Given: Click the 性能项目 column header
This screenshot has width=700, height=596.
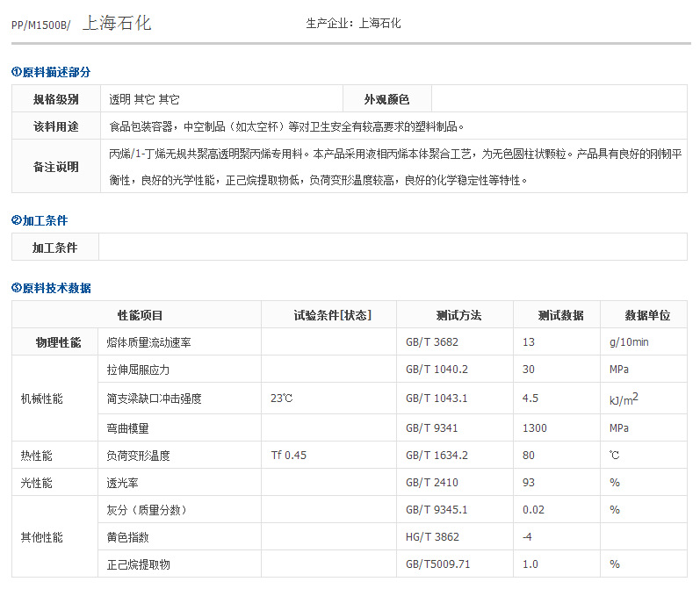Looking at the screenshot, I should tap(137, 315).
